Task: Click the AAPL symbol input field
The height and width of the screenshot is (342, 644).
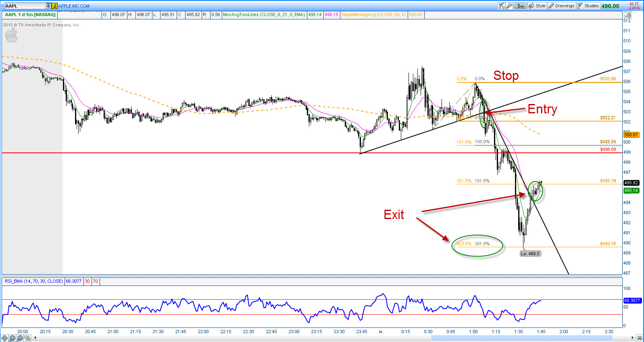Action: pyautogui.click(x=25, y=6)
